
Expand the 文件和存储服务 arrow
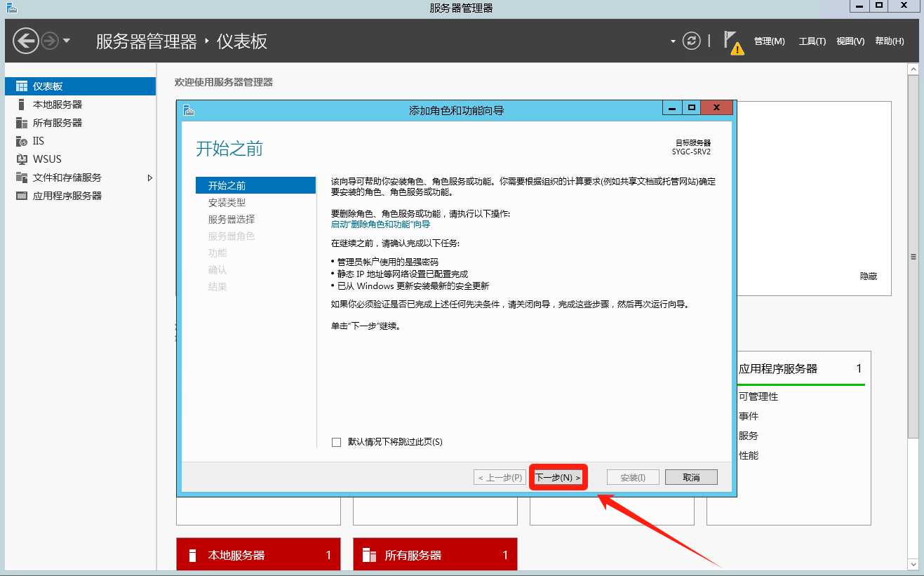pyautogui.click(x=149, y=178)
